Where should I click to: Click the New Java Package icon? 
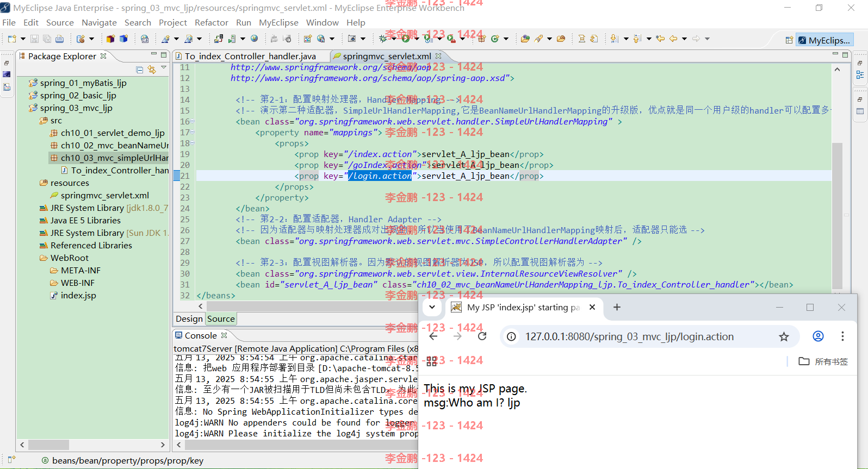click(481, 39)
